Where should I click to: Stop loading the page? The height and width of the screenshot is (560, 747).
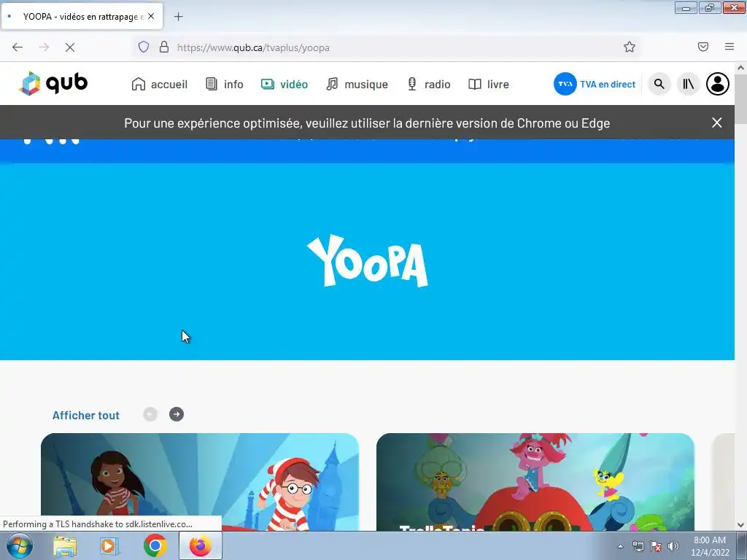[x=69, y=47]
